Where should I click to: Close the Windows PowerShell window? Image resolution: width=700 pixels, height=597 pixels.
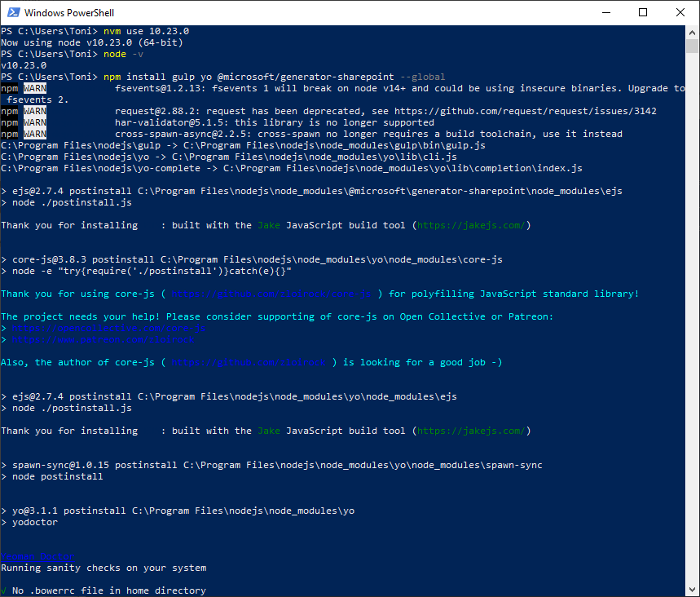(680, 13)
